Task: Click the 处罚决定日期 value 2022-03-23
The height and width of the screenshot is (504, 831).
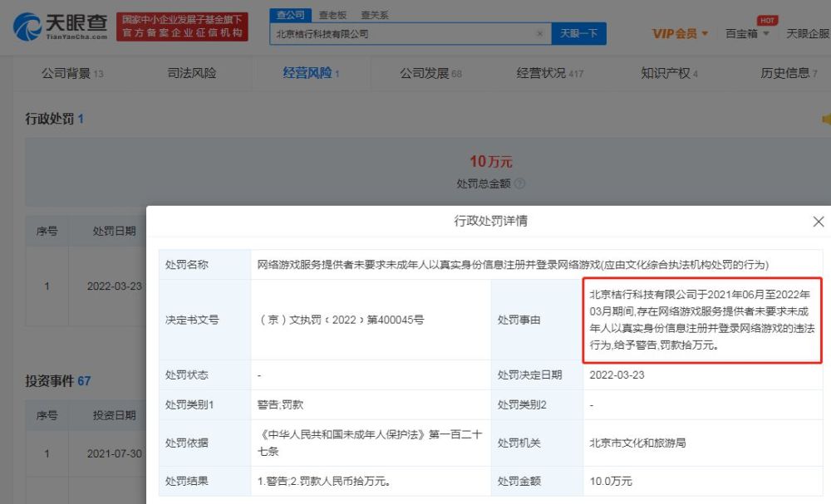Action: point(617,374)
